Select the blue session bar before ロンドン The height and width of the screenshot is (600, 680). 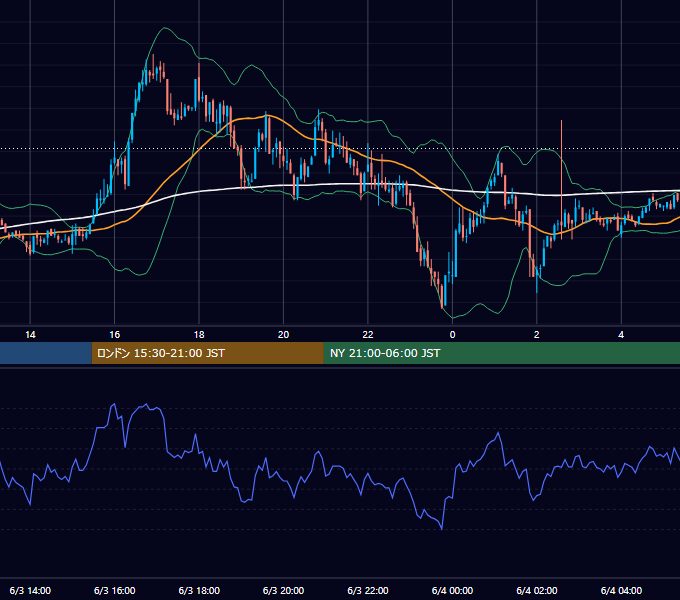coord(46,353)
